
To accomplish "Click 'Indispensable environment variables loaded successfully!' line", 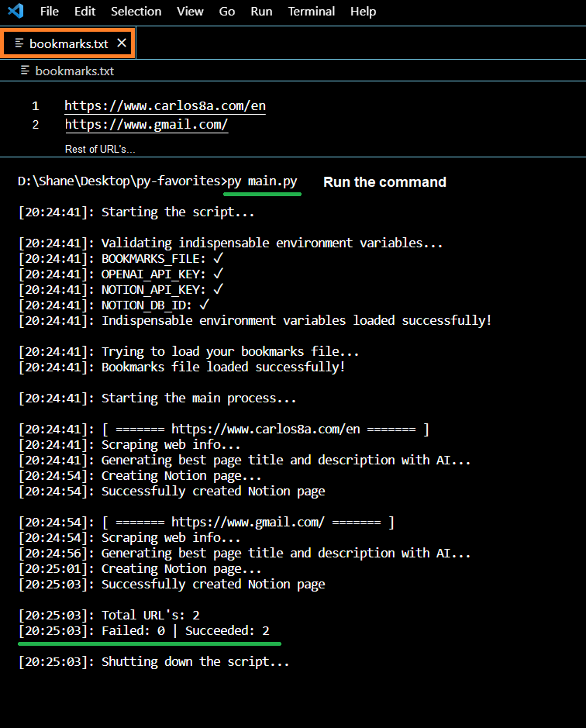I will (x=255, y=321).
